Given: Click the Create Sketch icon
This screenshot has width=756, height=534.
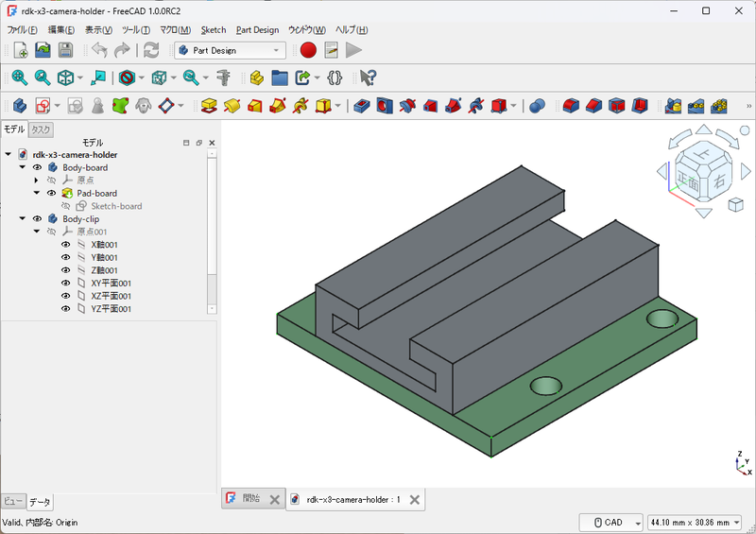Looking at the screenshot, I should pyautogui.click(x=43, y=105).
